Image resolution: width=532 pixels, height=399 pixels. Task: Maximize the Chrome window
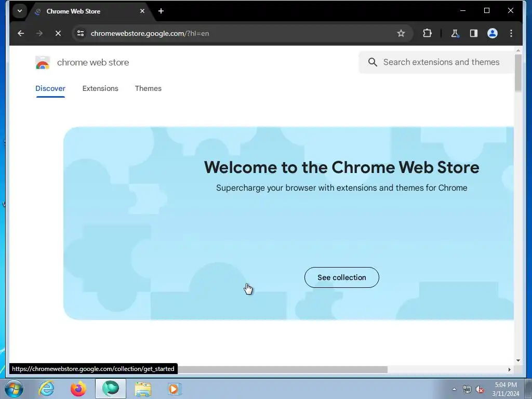click(x=486, y=11)
